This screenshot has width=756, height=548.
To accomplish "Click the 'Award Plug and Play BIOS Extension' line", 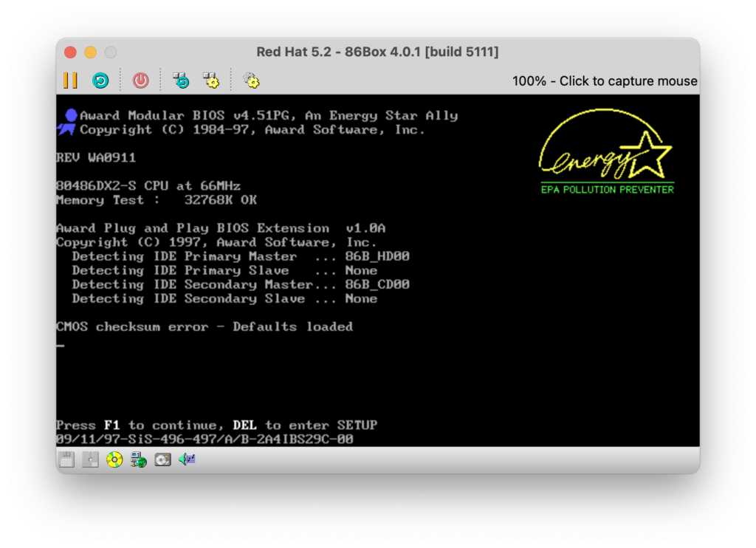I will 221,228.
